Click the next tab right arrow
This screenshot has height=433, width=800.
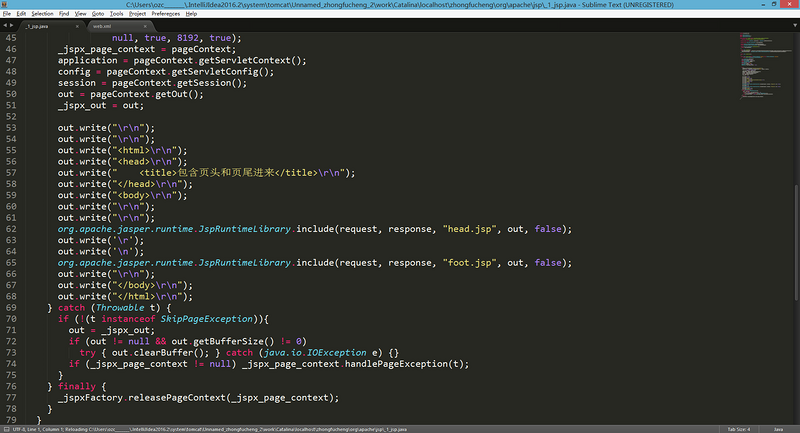tap(11, 26)
